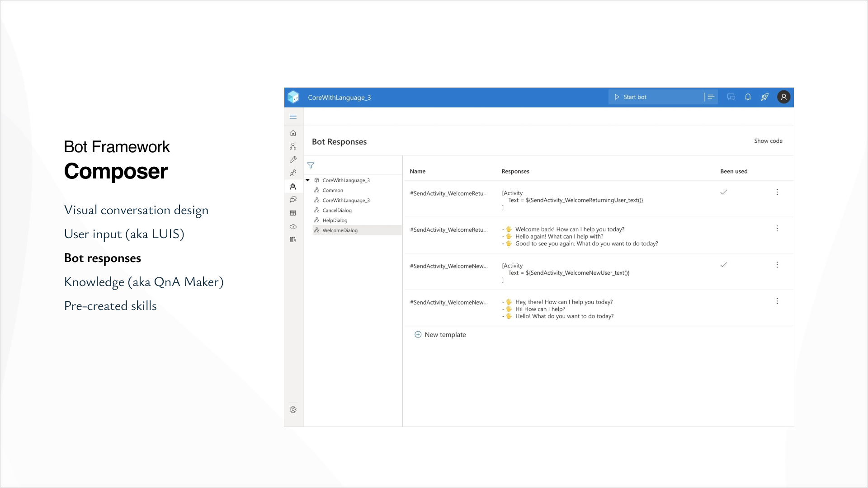Go to Home in sidebar
Viewport: 868px width, 488px height.
point(293,133)
